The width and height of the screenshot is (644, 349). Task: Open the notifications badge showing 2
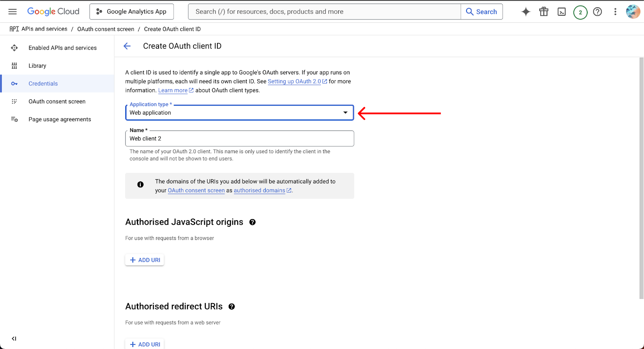(x=580, y=12)
